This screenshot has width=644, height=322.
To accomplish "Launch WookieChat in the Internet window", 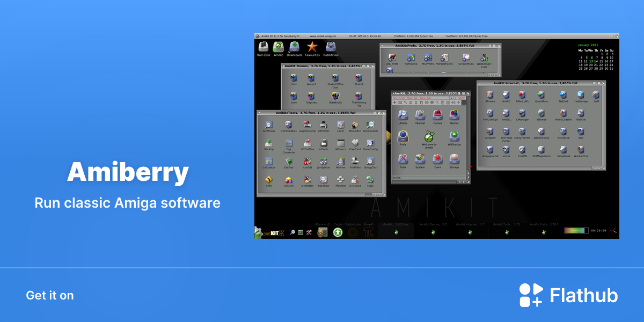I will click(x=581, y=151).
